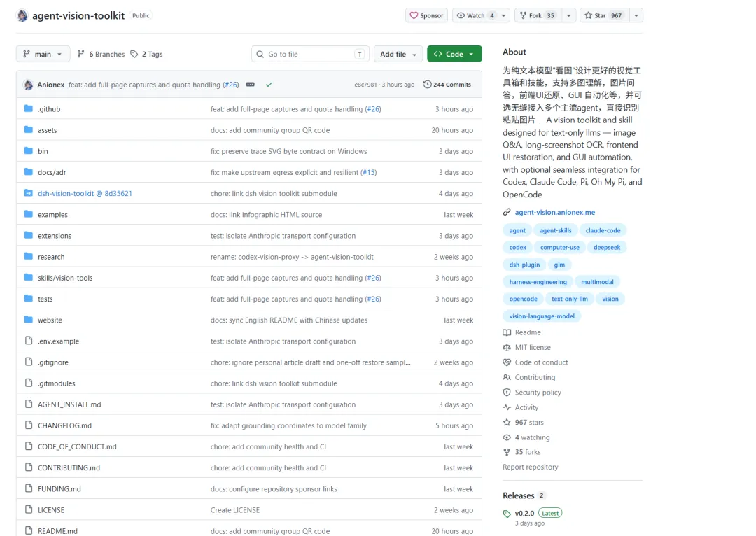Image resolution: width=756 pixels, height=536 pixels.
Task: Open the .gitignore file
Action: pos(53,362)
